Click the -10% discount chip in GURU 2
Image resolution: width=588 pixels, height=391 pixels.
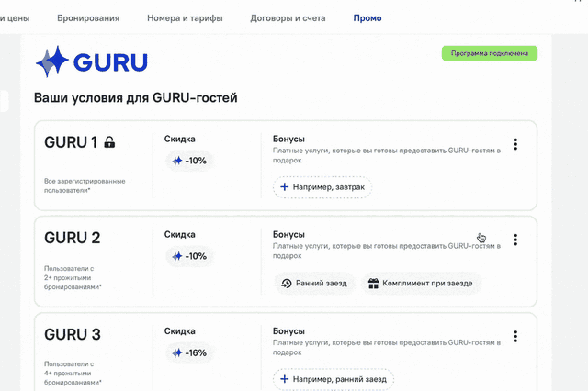[x=189, y=257]
